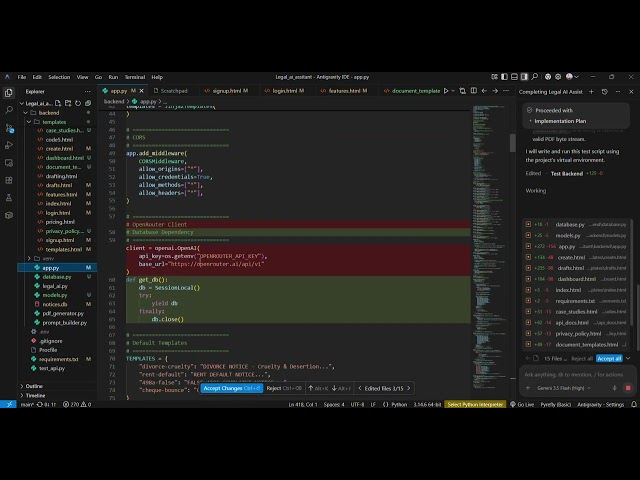Collapse all folders in the Explorer
This screenshot has height=480, width=640.
pos(88,103)
